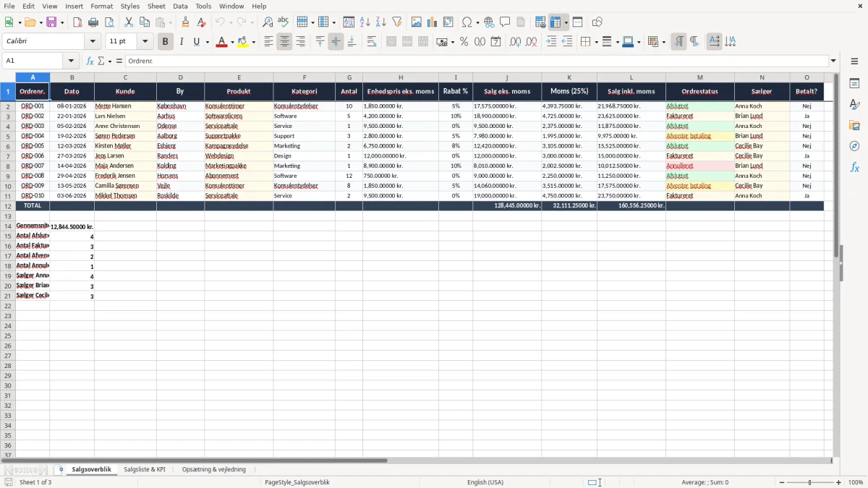Toggle Italic formatting
Screen dimensions: 868x488
click(182, 42)
